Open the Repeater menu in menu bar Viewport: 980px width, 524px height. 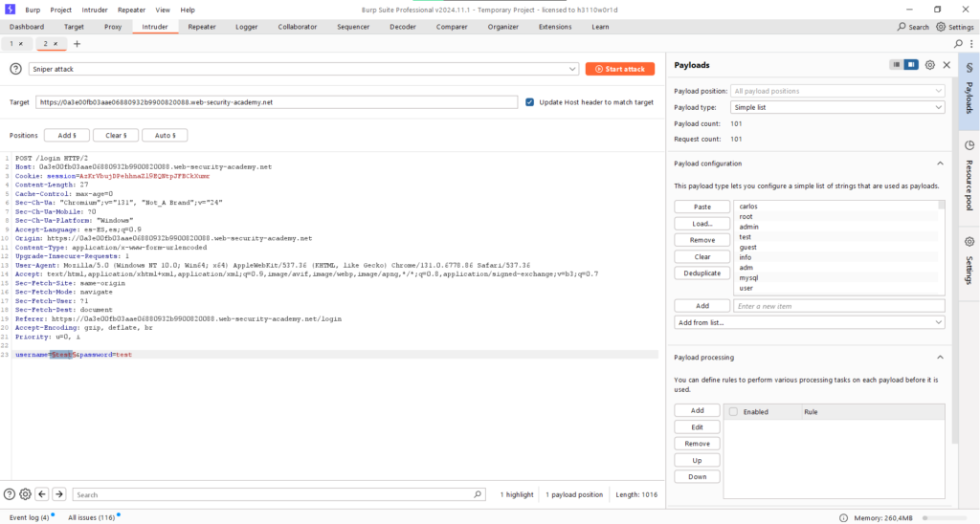131,10
